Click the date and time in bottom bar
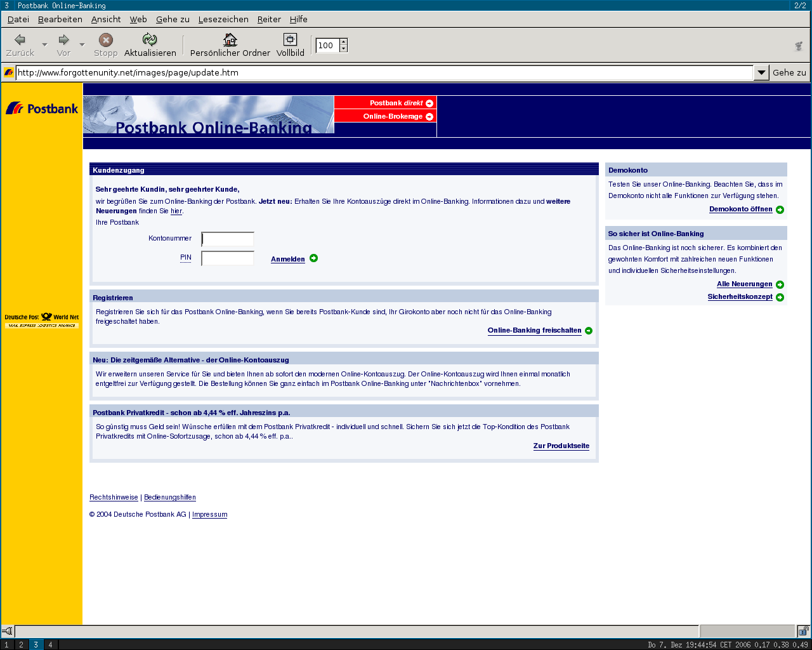 [x=698, y=645]
